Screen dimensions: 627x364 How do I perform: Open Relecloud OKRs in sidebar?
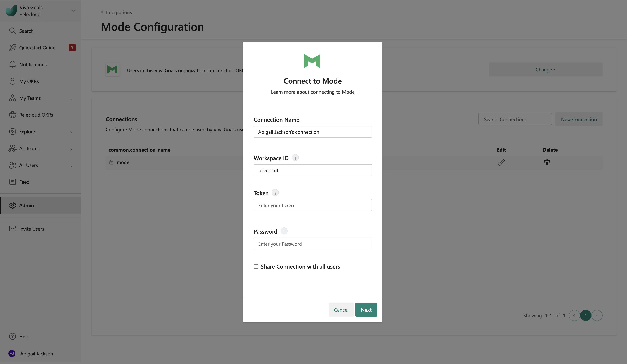[x=36, y=115]
